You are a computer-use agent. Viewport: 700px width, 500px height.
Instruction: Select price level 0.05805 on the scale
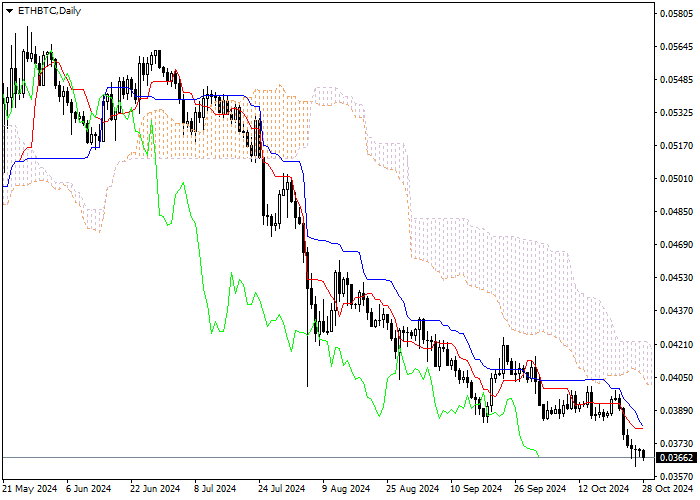click(676, 13)
